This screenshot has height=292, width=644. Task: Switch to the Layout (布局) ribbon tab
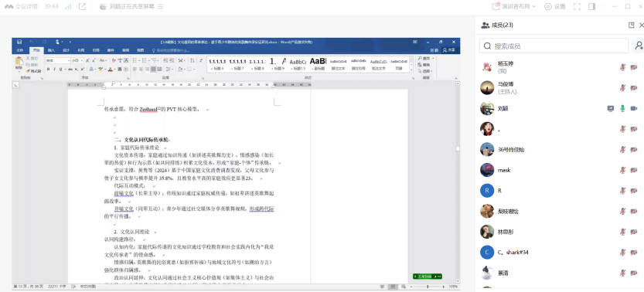81,50
